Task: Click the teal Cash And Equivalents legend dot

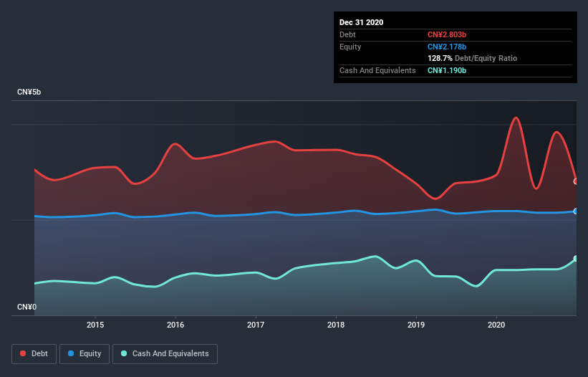Action: pos(124,353)
